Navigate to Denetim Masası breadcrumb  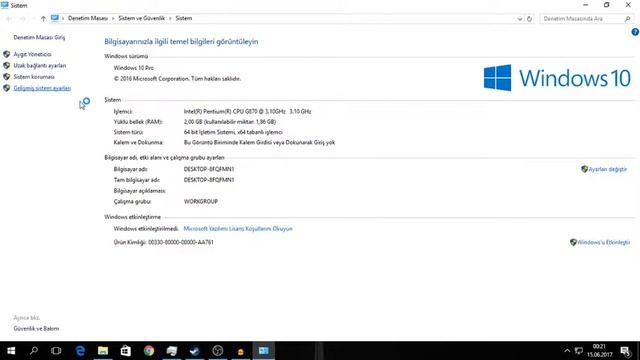pyautogui.click(x=88, y=18)
